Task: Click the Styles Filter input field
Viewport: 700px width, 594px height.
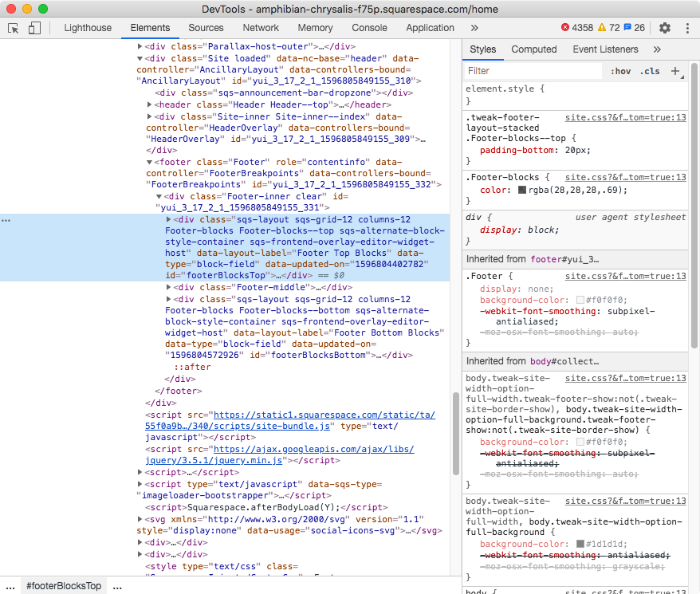Action: click(533, 71)
